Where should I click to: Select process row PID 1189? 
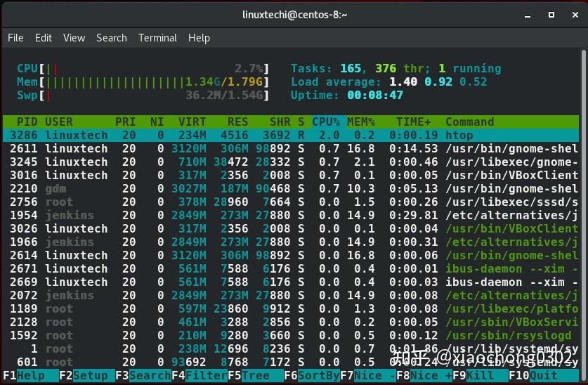coord(291,309)
